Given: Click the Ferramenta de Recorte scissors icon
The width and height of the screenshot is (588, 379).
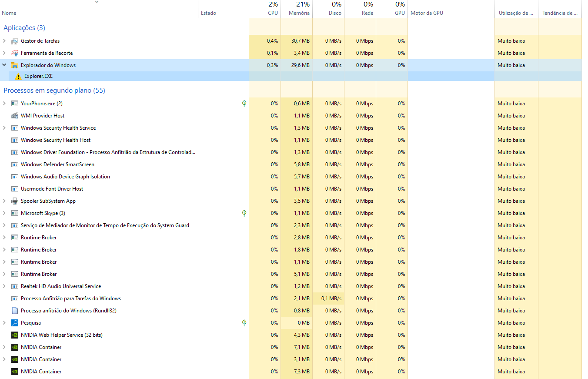Looking at the screenshot, I should click(x=14, y=53).
